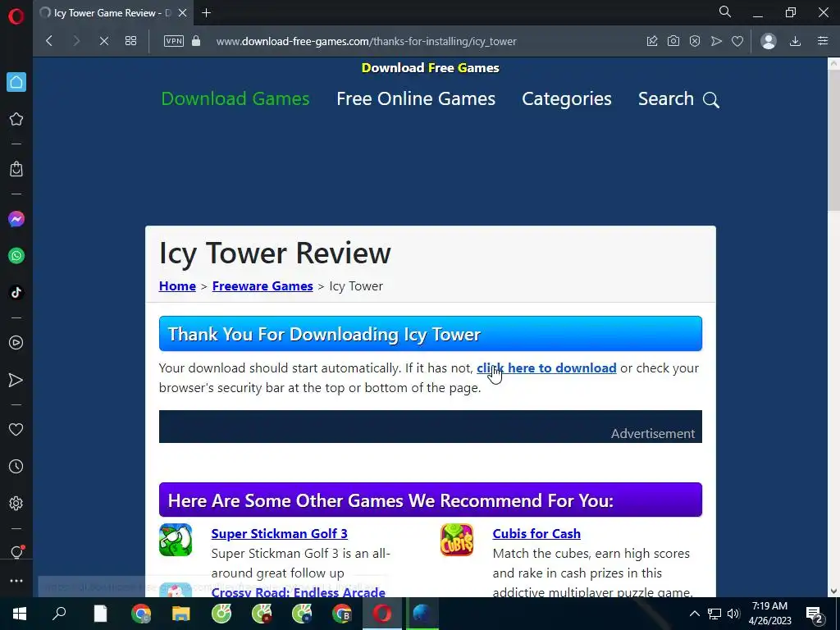Open the Download Games menu
Image resolution: width=840 pixels, height=630 pixels.
[235, 98]
